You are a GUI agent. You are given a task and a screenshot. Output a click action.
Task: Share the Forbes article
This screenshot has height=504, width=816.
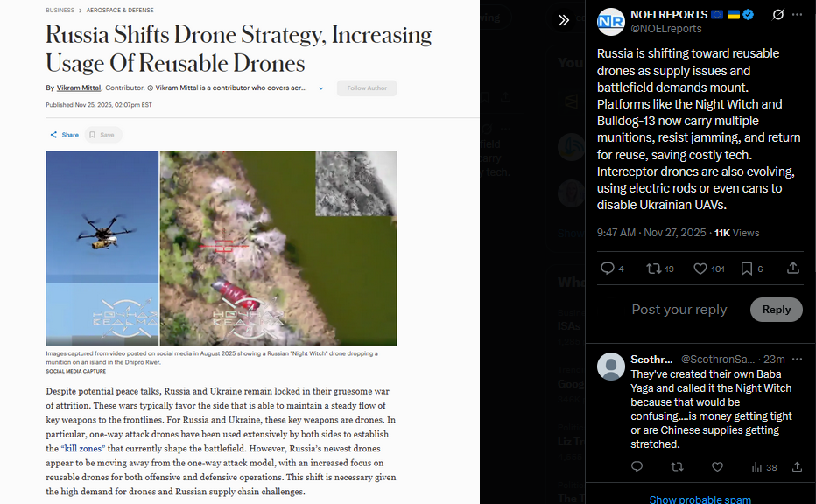click(64, 135)
